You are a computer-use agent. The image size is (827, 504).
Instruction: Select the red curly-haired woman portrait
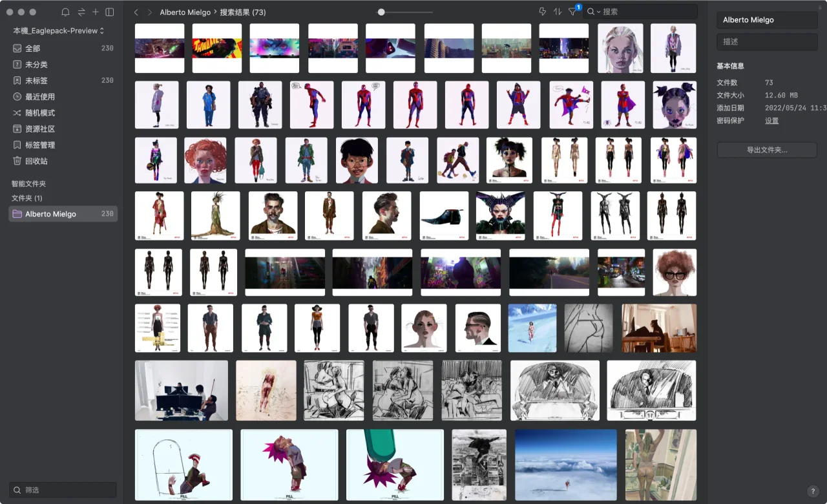[205, 160]
